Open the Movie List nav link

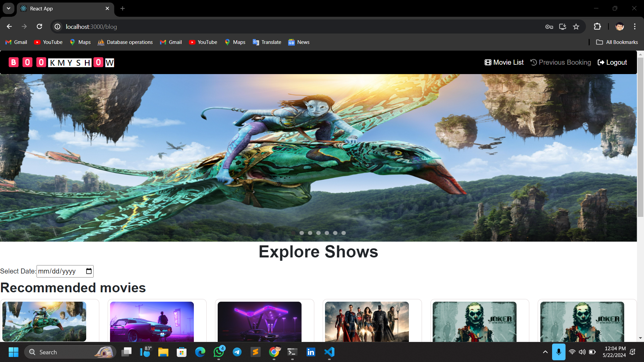point(504,62)
